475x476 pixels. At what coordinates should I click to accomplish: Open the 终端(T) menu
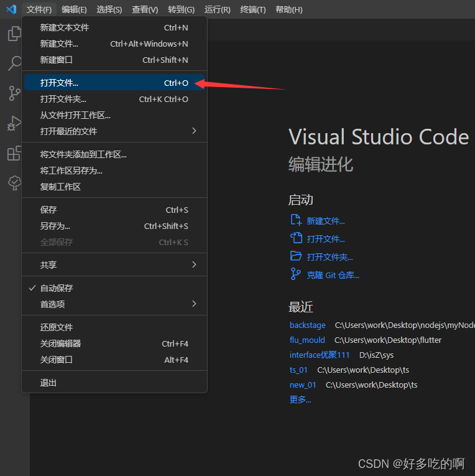[x=252, y=9]
